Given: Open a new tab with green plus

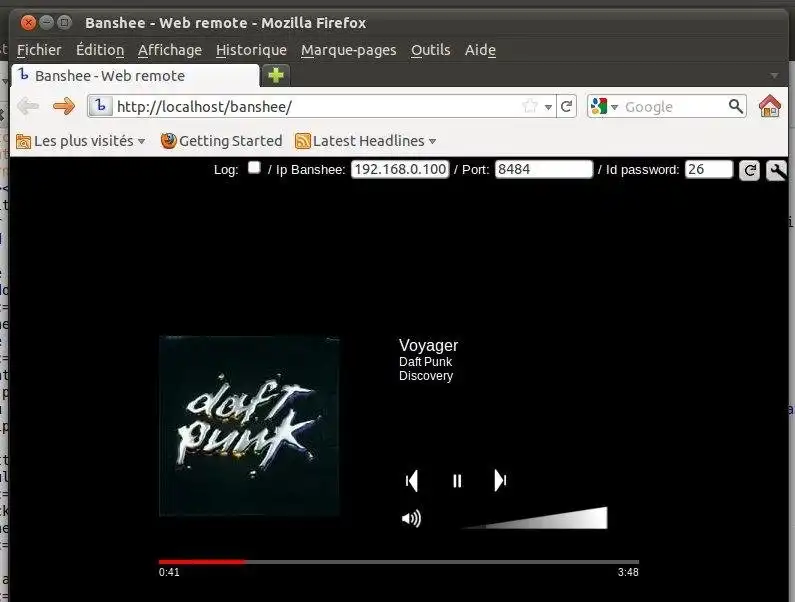Looking at the screenshot, I should pos(276,75).
